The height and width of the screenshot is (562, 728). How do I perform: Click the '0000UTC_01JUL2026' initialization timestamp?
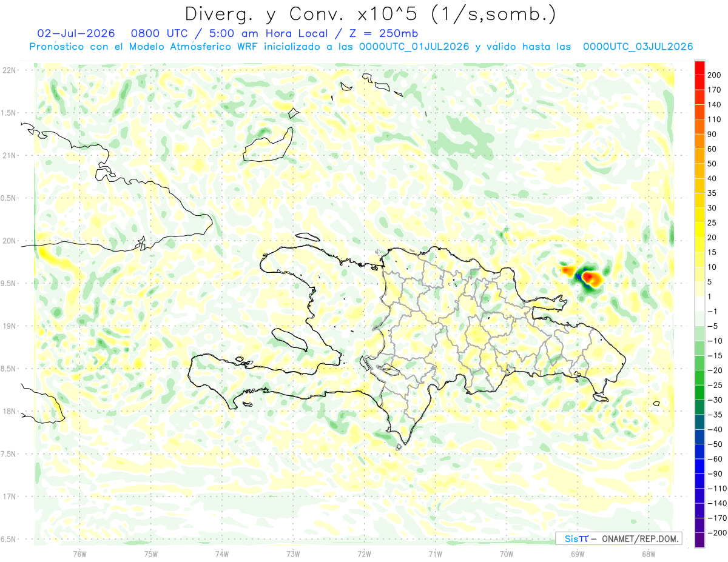tap(414, 47)
